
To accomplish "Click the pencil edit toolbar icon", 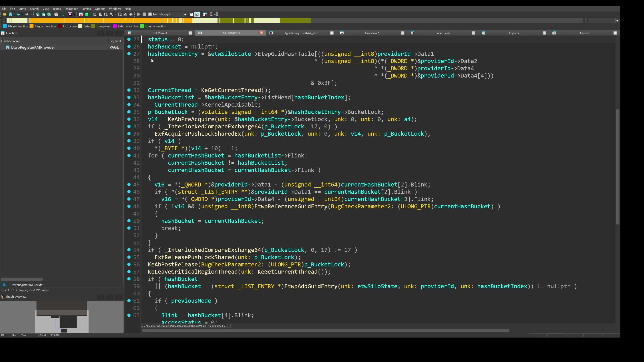I will coord(125,14).
